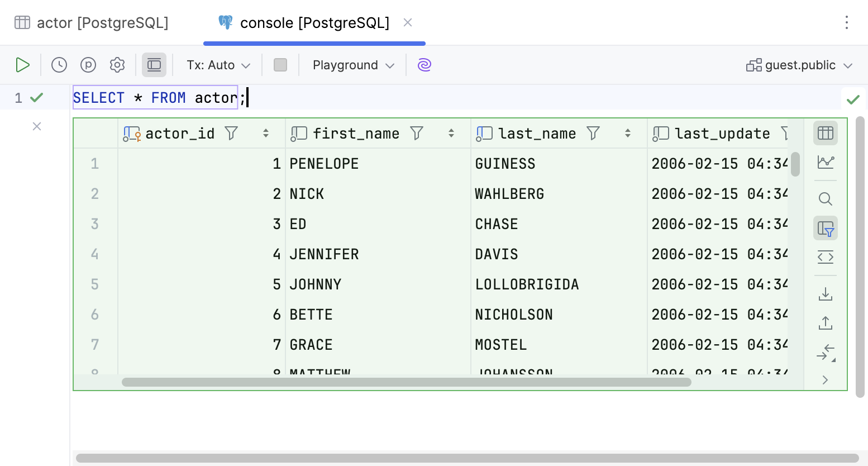The image size is (868, 466).
Task: Open the Tx: Auto transaction dropdown
Action: coord(218,65)
